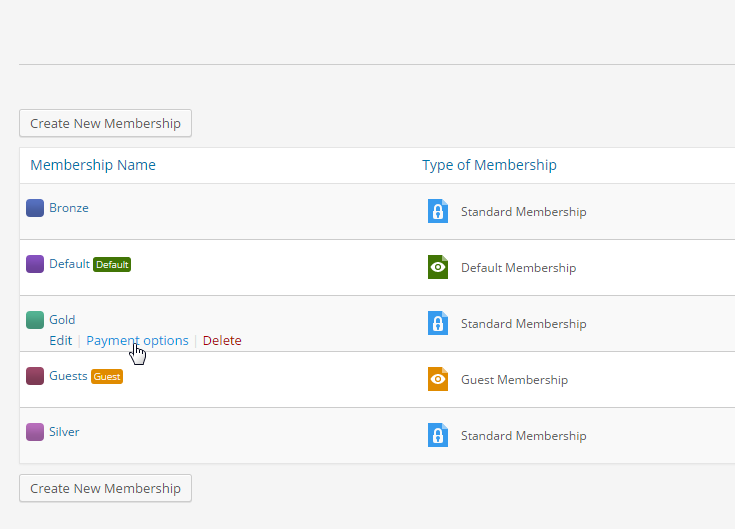Click the Default Membership type text

[518, 268]
